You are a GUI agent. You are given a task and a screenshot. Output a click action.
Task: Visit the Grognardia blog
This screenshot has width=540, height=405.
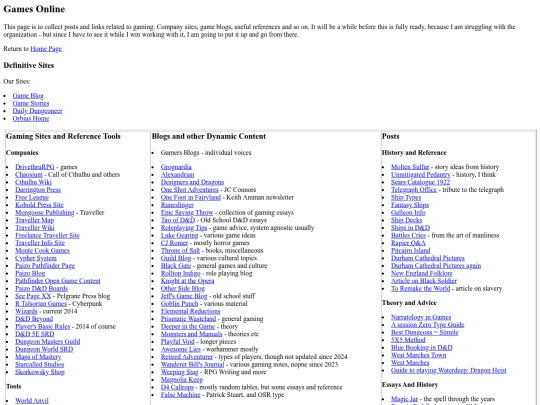[x=176, y=167]
